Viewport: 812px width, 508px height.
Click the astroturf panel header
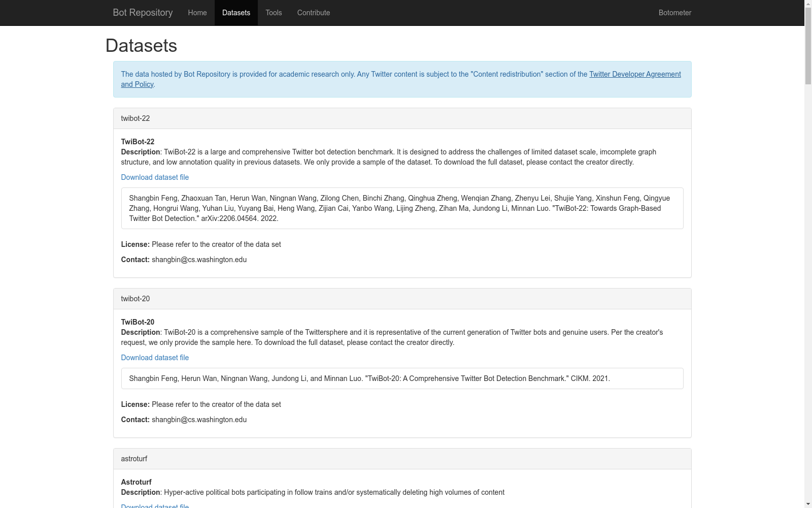[x=402, y=459]
